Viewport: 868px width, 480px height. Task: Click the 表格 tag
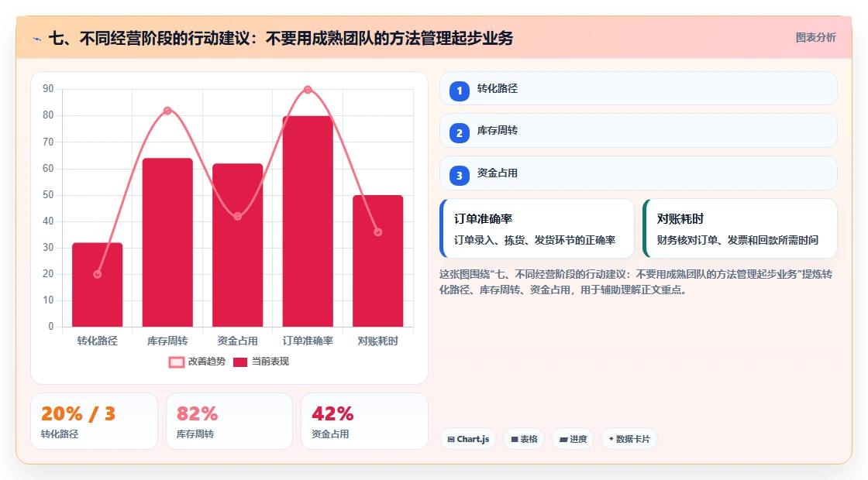524,439
